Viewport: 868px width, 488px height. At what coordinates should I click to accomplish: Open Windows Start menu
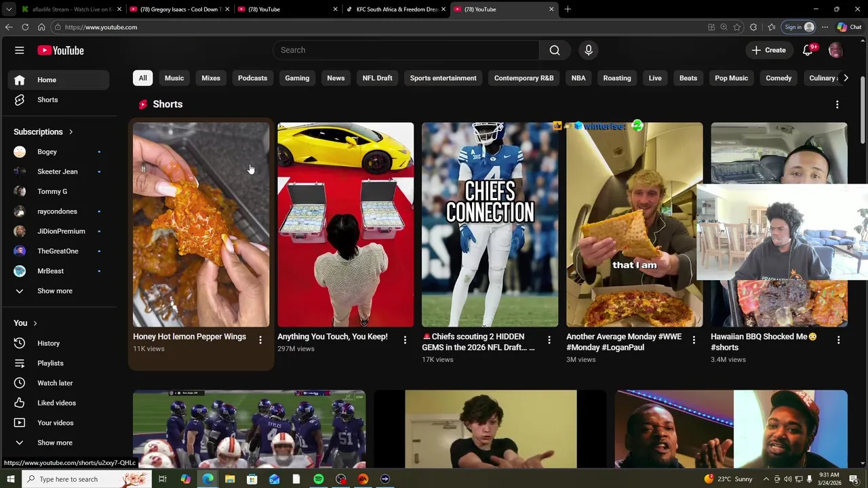tap(9, 479)
